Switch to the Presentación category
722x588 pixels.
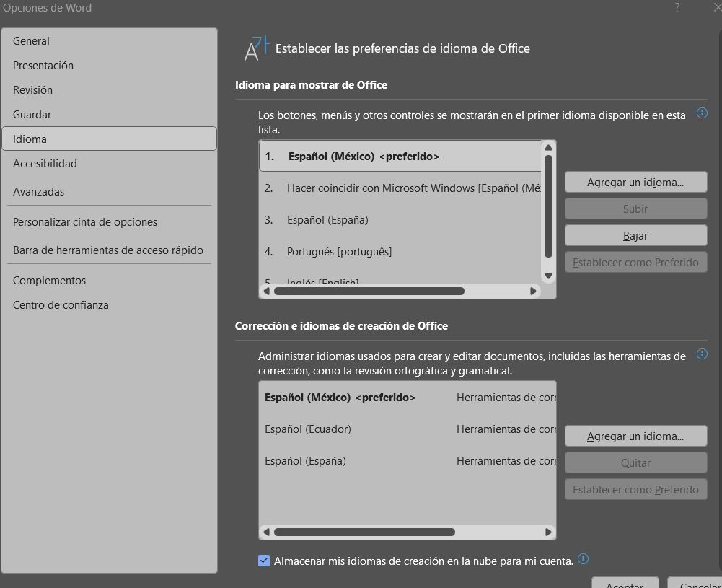(x=109, y=66)
